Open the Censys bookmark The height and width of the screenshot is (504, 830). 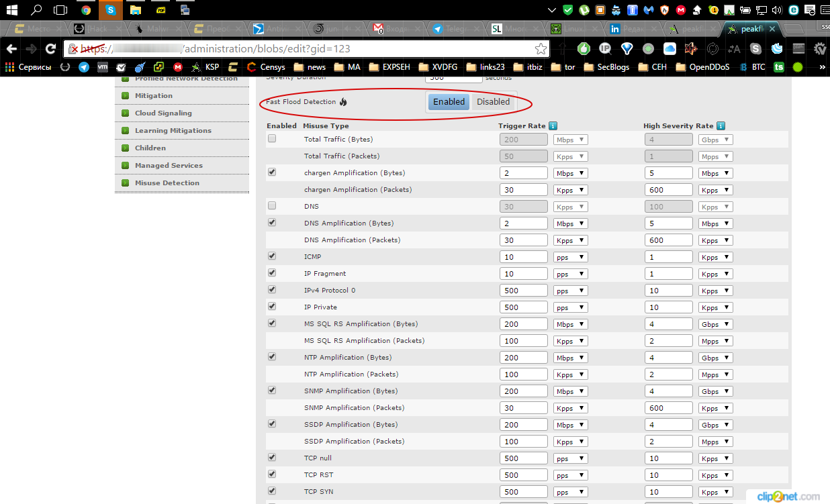(266, 67)
